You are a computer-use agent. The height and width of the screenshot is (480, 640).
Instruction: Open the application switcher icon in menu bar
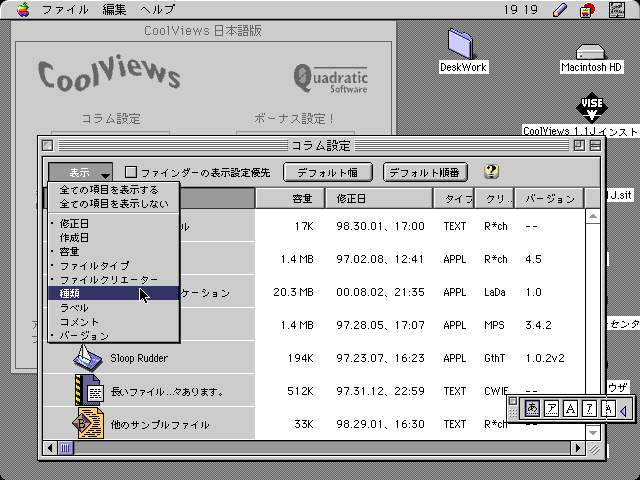[617, 10]
